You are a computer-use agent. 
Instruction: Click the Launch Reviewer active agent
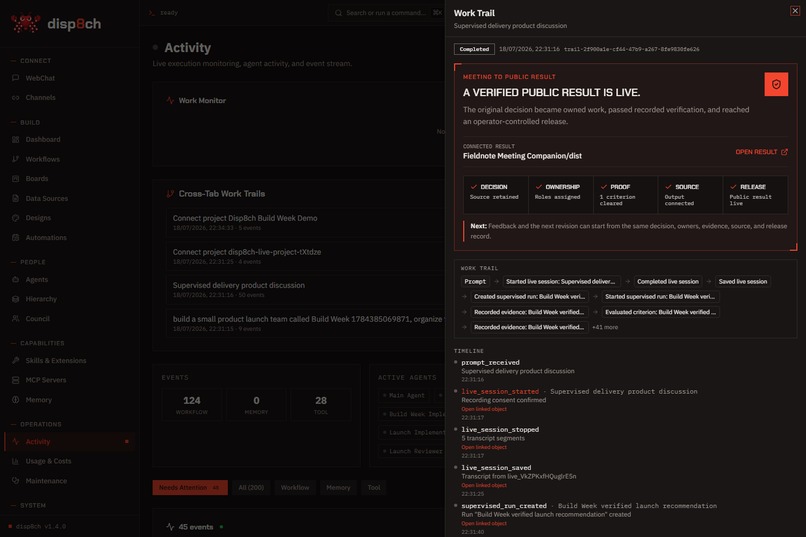(412, 452)
